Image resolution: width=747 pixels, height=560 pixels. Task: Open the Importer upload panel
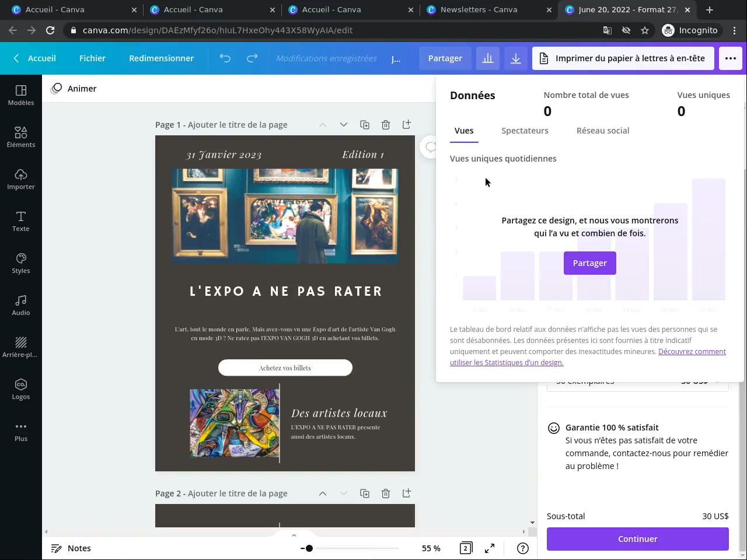point(21,179)
